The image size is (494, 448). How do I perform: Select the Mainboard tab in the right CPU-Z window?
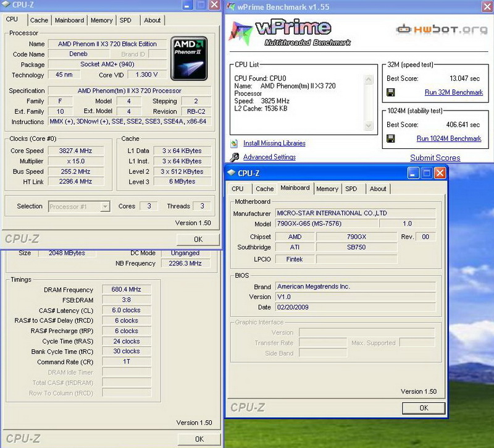coord(295,188)
